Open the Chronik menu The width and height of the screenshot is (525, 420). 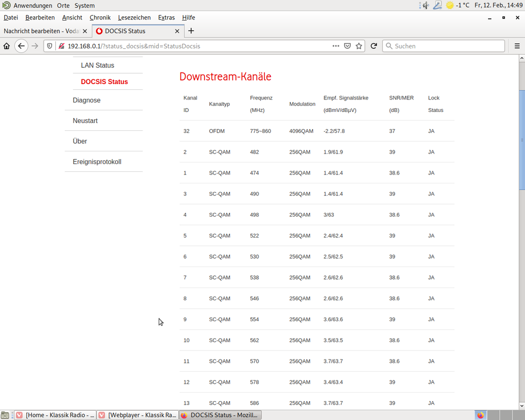[100, 17]
